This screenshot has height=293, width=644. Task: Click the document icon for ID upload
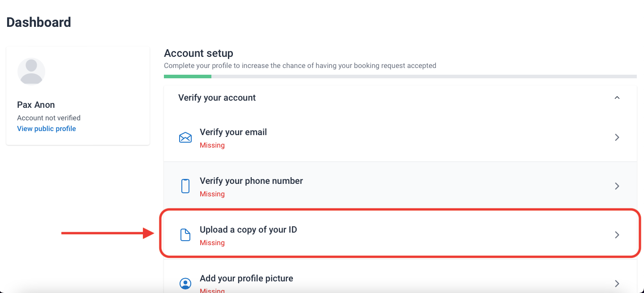[185, 235]
